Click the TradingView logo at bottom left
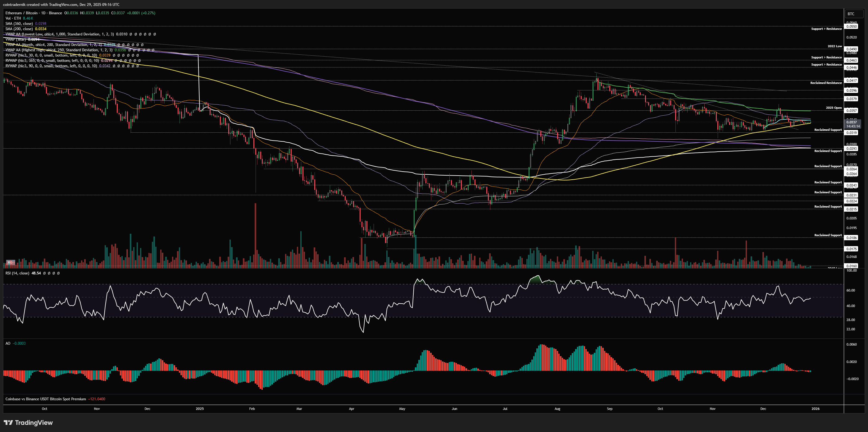The image size is (868, 432). [x=28, y=423]
